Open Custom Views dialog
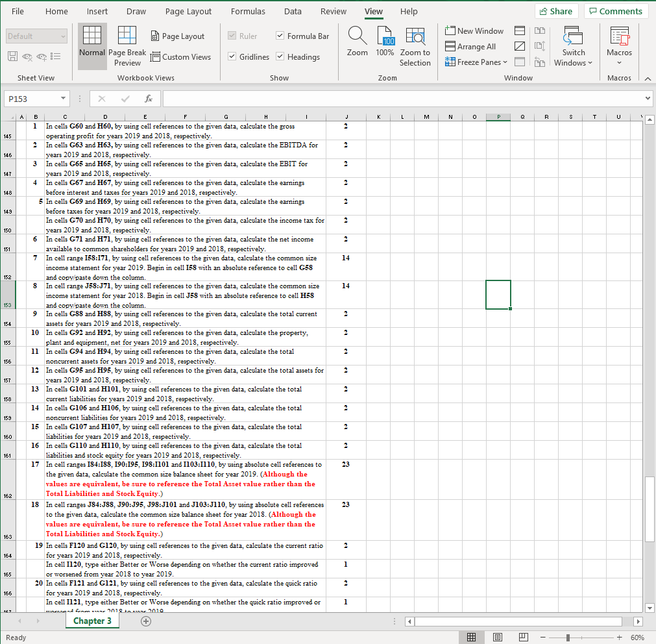 click(181, 57)
